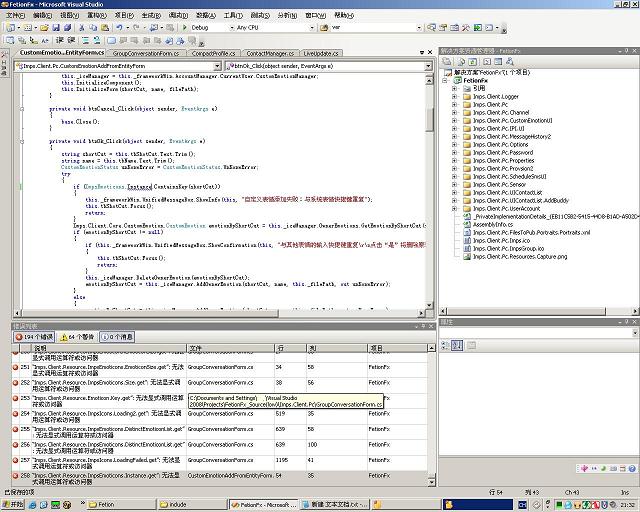Expand the Inps.Client.Pc.Channel folder
Image resolution: width=640 pixels, height=512 pixels.
click(453, 111)
